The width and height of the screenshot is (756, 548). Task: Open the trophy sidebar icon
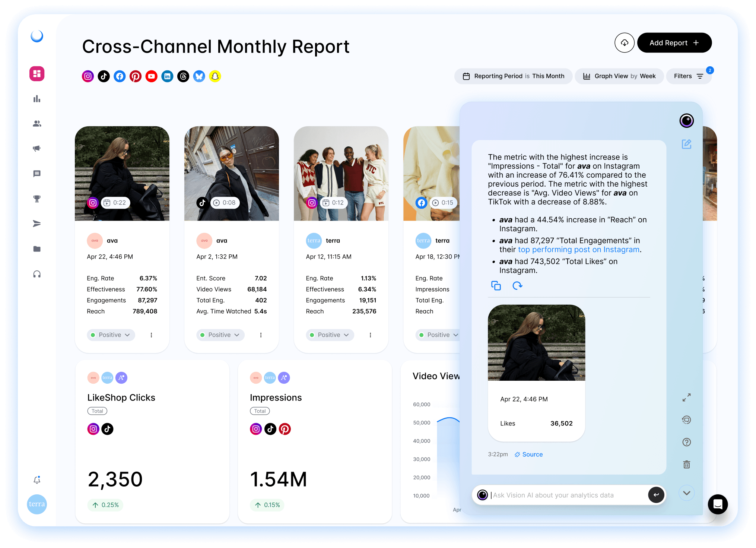37,199
